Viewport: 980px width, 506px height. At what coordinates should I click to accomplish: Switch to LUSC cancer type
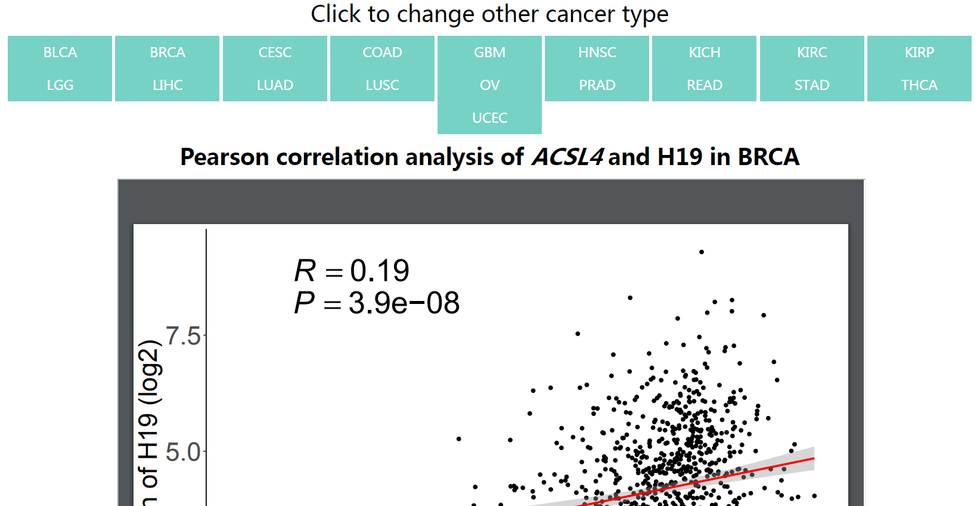(x=382, y=85)
